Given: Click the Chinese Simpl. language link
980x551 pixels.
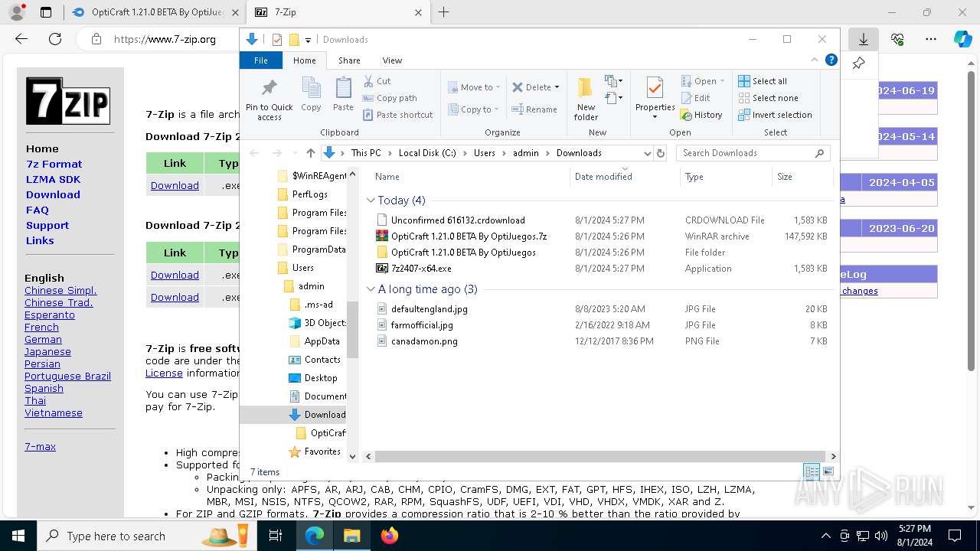Looking at the screenshot, I should pos(60,291).
